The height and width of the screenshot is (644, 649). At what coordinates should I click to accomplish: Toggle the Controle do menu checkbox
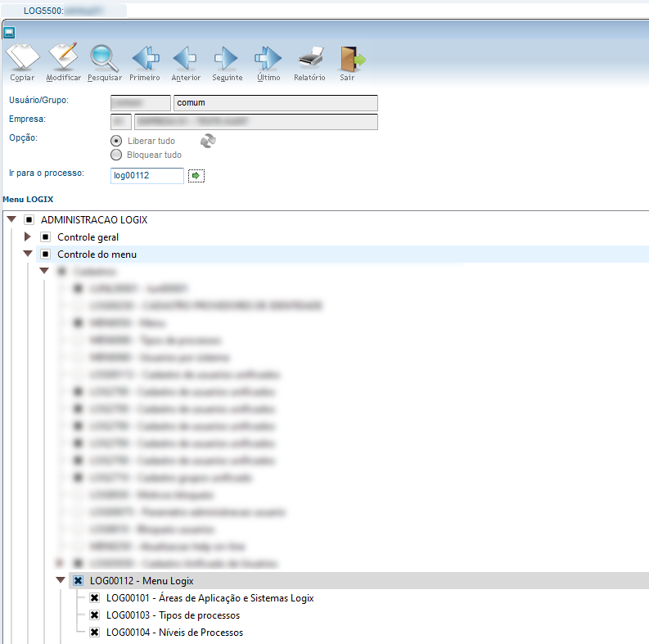tap(46, 254)
